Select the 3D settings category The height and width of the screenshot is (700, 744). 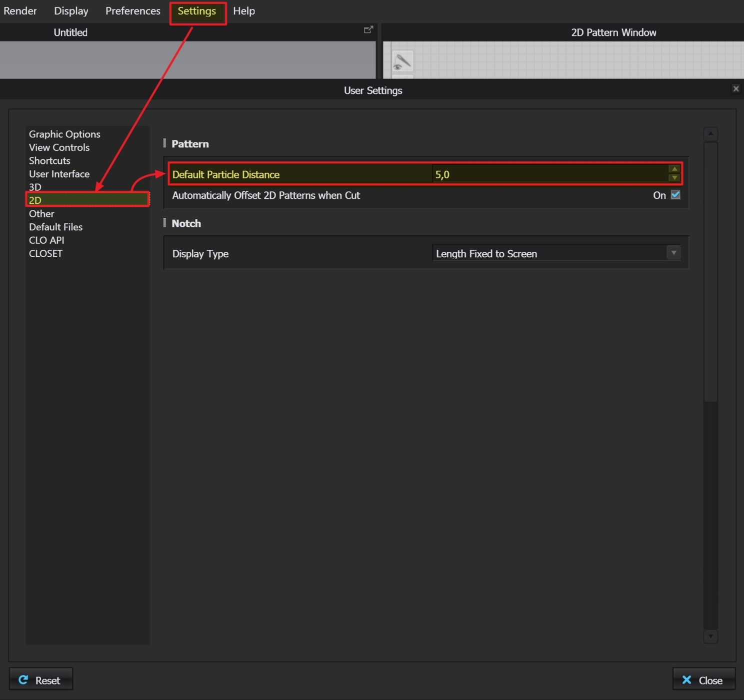(35, 187)
